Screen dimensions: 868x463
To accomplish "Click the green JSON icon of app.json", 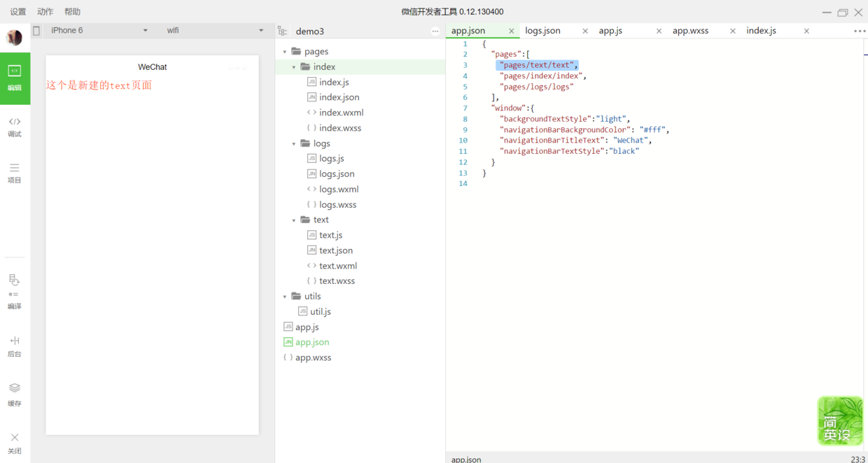I will coord(288,342).
